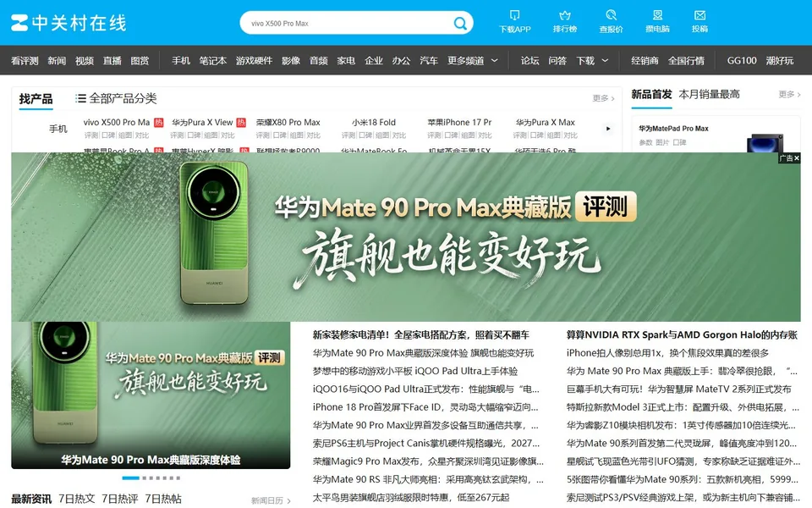Click hot badge next to 华为Pura X View

241,122
